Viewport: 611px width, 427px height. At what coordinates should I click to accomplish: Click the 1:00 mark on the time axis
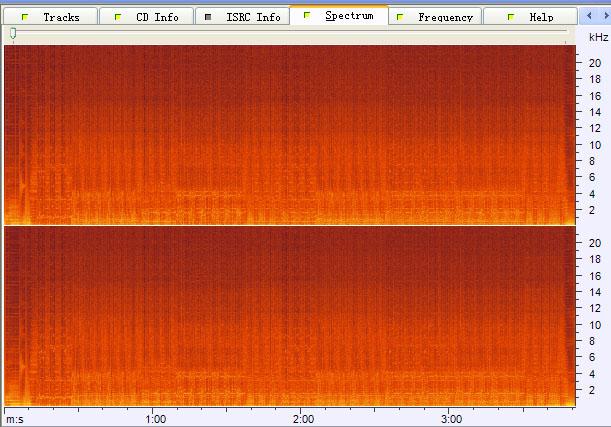point(155,419)
